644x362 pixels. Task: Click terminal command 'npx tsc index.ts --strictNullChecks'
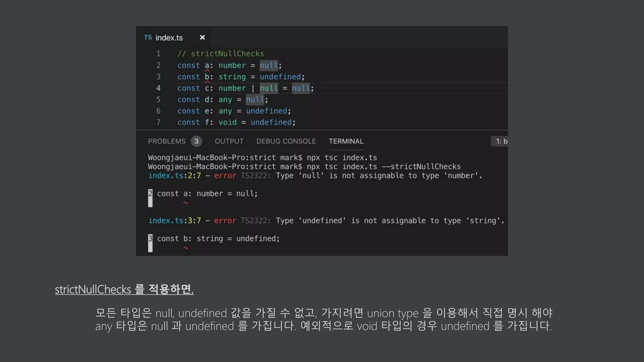pos(384,167)
